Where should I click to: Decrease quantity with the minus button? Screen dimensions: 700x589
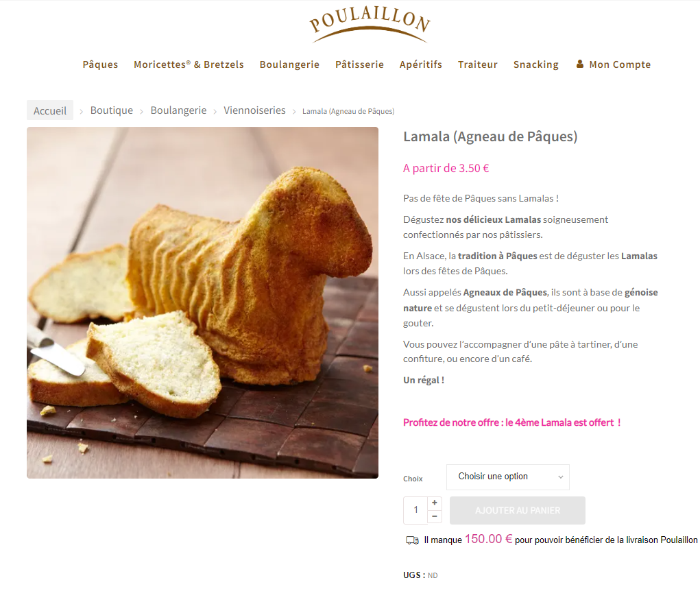tap(435, 516)
